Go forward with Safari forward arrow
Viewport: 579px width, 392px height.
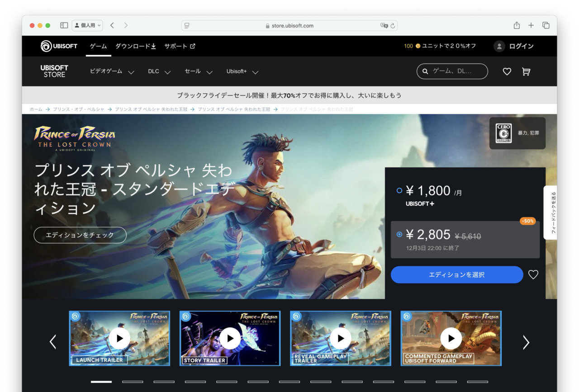pos(126,25)
